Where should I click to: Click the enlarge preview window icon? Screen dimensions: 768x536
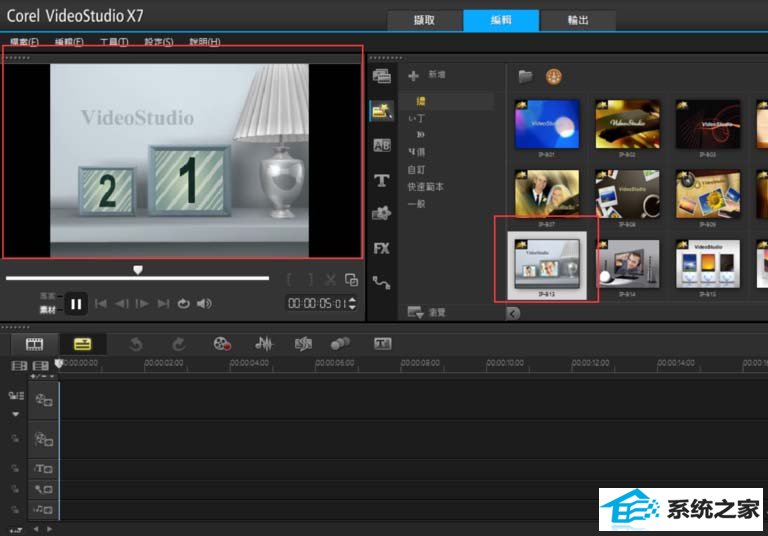pos(351,280)
